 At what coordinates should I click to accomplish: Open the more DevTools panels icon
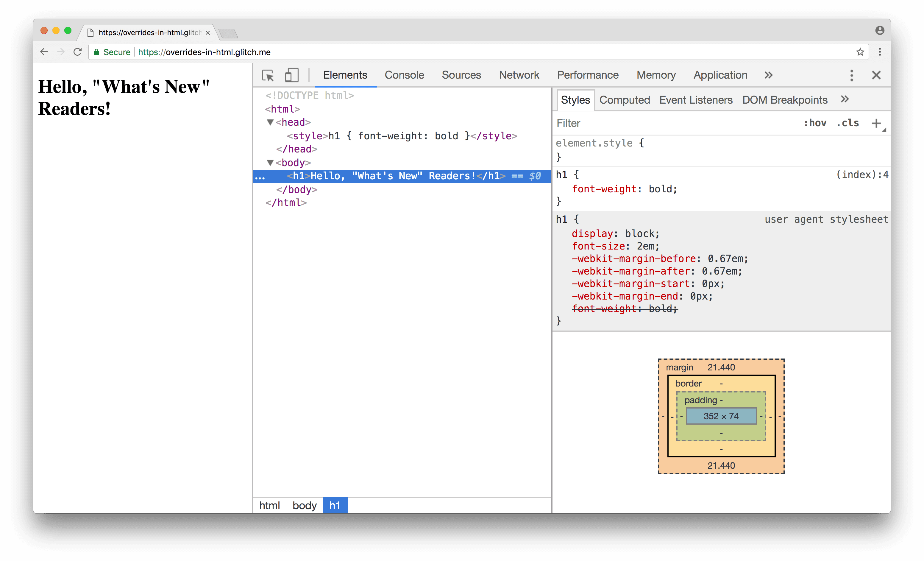click(x=768, y=74)
